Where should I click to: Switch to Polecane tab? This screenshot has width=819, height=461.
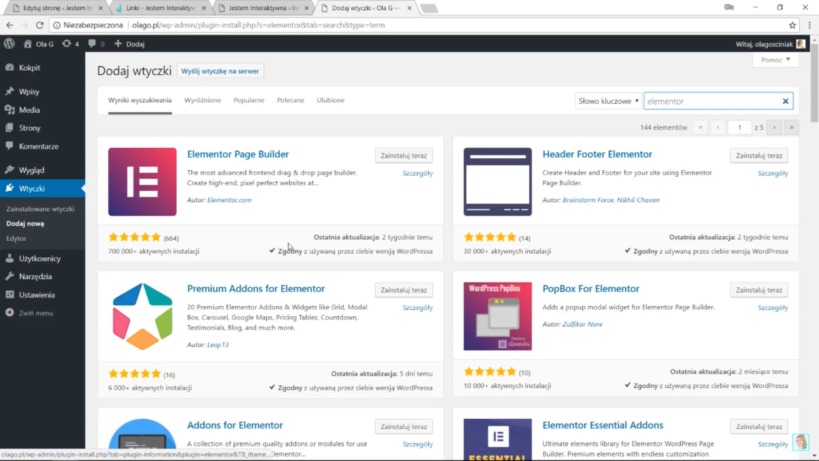click(290, 100)
